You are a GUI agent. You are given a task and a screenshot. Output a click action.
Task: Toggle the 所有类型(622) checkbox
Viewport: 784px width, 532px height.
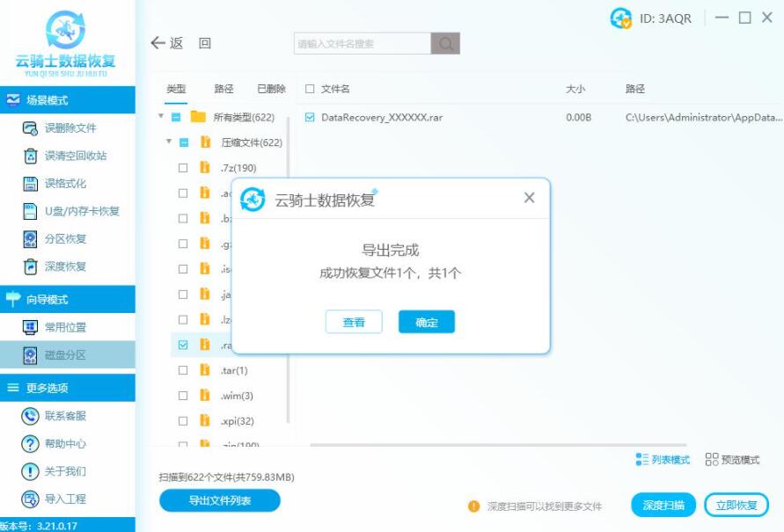point(176,117)
